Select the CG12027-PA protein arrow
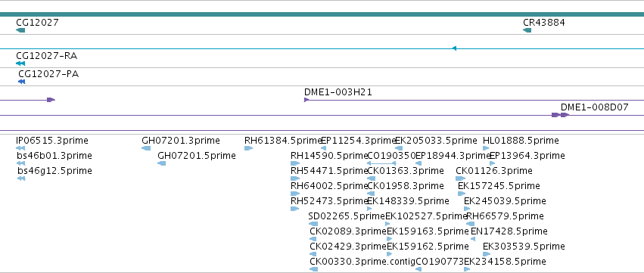 (22, 82)
